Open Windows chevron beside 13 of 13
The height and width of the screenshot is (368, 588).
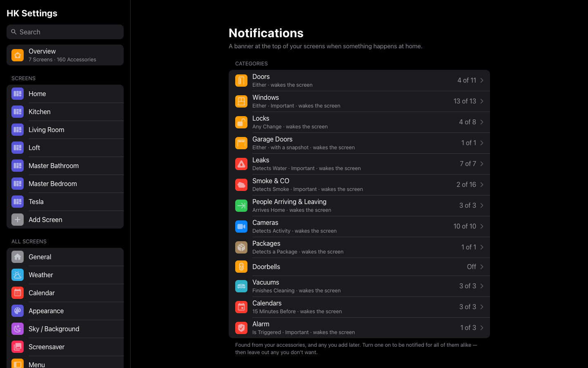point(482,101)
